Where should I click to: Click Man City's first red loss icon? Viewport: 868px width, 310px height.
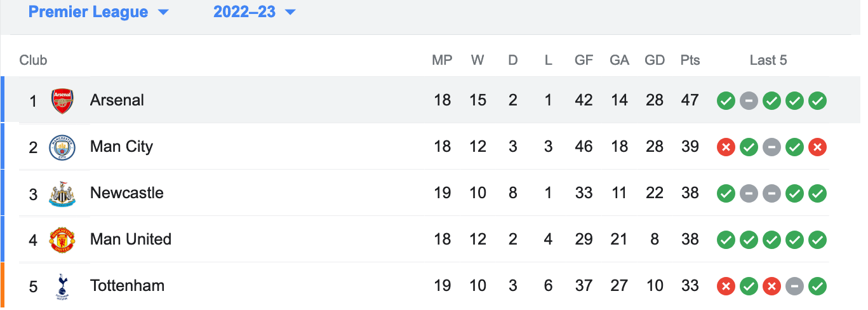(x=726, y=147)
